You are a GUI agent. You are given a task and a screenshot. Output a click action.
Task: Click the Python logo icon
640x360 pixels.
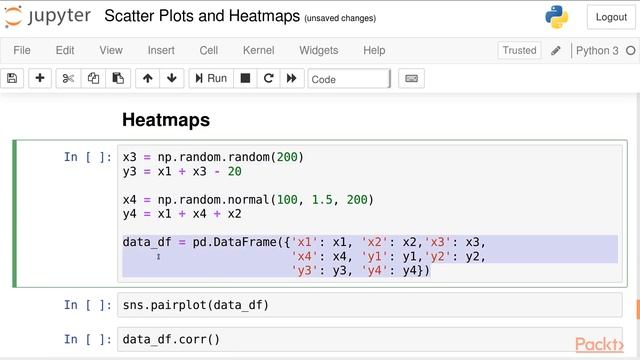[x=556, y=17]
